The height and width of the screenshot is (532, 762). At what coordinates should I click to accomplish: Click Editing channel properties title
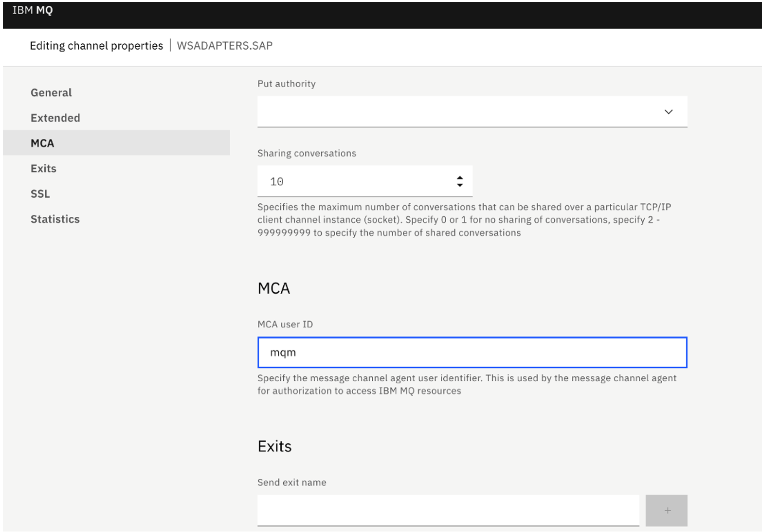tap(96, 45)
